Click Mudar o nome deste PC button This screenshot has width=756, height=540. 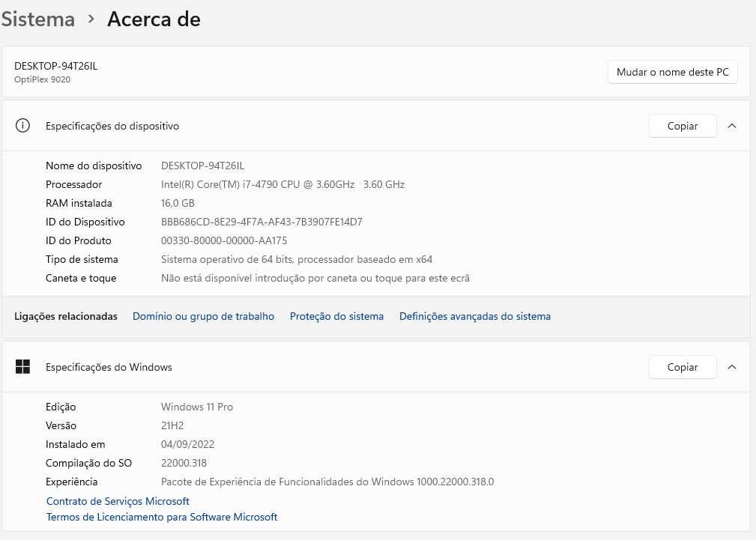(x=672, y=73)
